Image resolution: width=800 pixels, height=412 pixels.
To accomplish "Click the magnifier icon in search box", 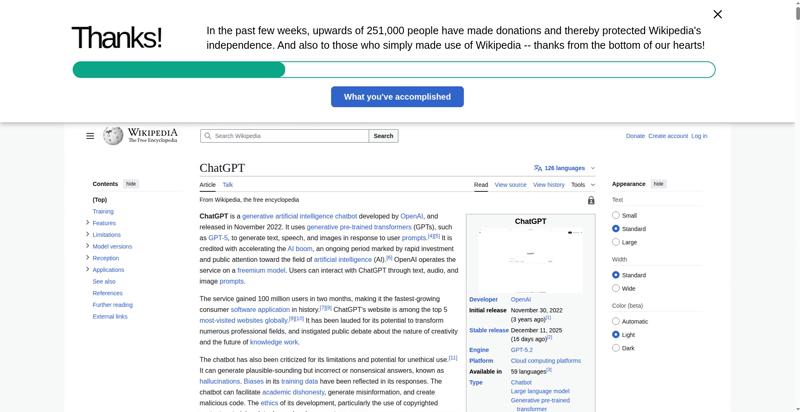I will click(207, 136).
